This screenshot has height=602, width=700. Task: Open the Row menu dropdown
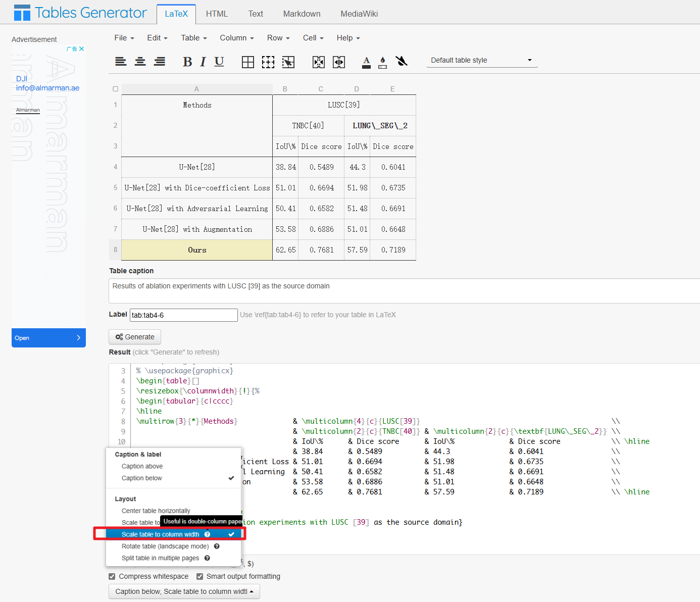click(x=278, y=38)
